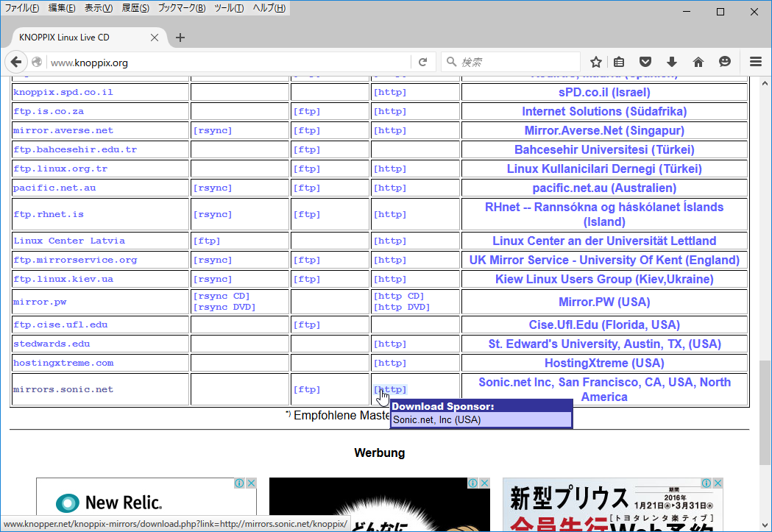
Task: Open the knoppix.spd.co.il mirror link
Action: point(63,93)
